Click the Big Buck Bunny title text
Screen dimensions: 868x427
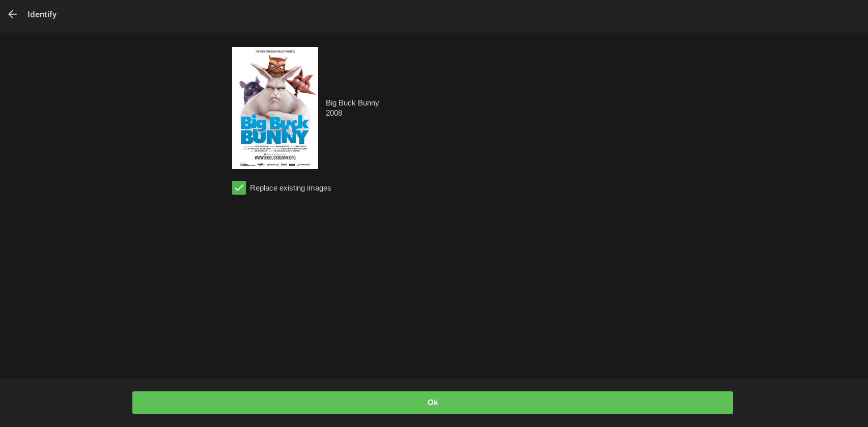pos(352,103)
